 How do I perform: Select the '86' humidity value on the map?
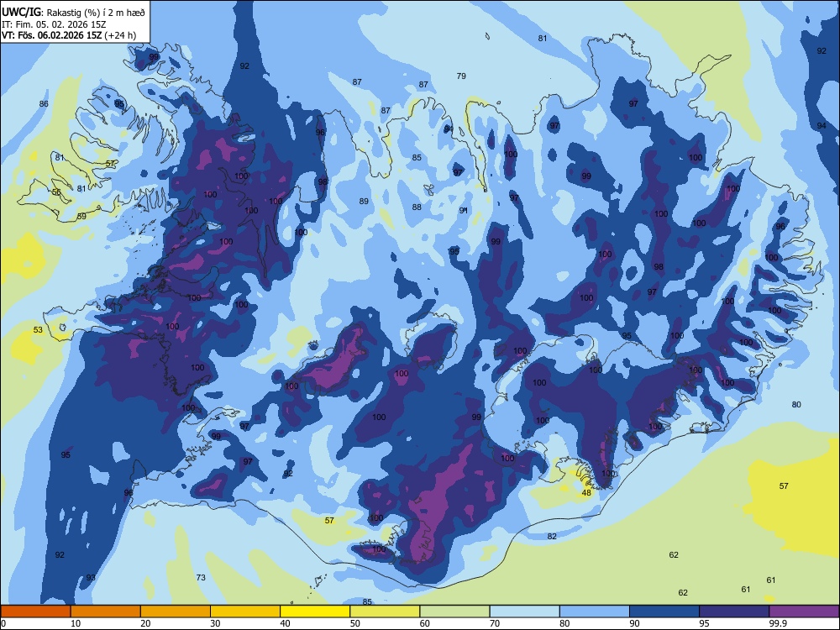coord(44,104)
